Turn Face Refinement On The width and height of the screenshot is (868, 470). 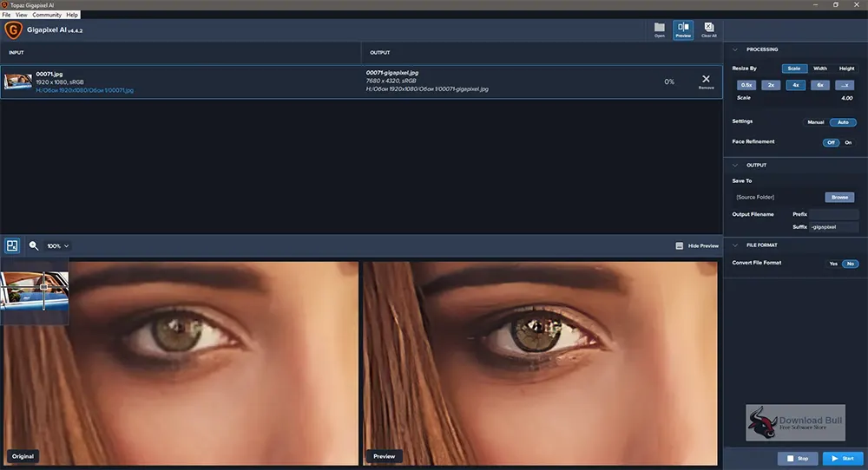tap(848, 143)
